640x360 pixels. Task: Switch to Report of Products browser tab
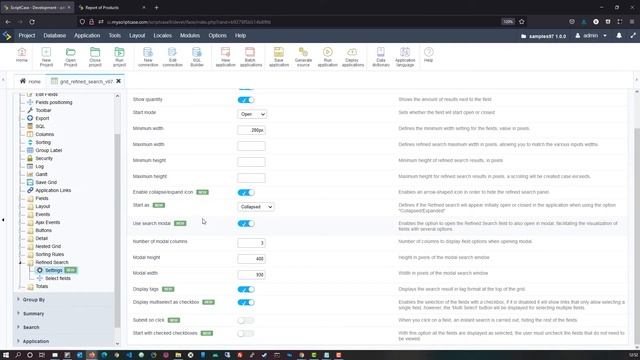click(111, 7)
